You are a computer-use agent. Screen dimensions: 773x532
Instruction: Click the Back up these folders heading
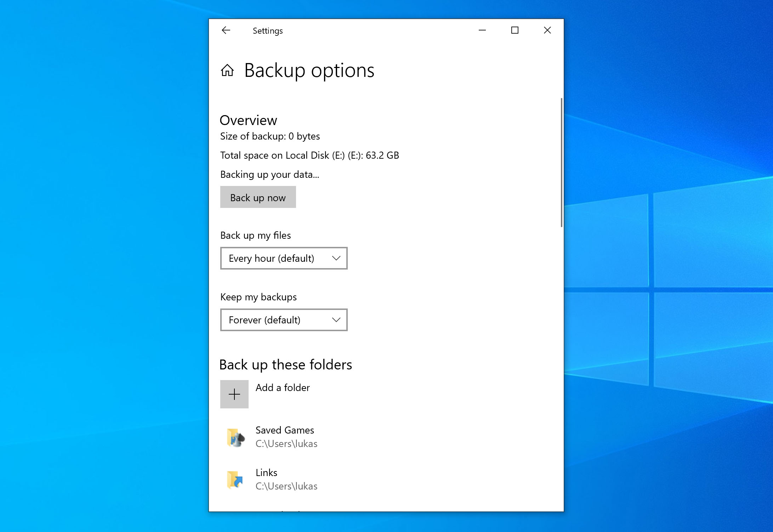point(286,365)
